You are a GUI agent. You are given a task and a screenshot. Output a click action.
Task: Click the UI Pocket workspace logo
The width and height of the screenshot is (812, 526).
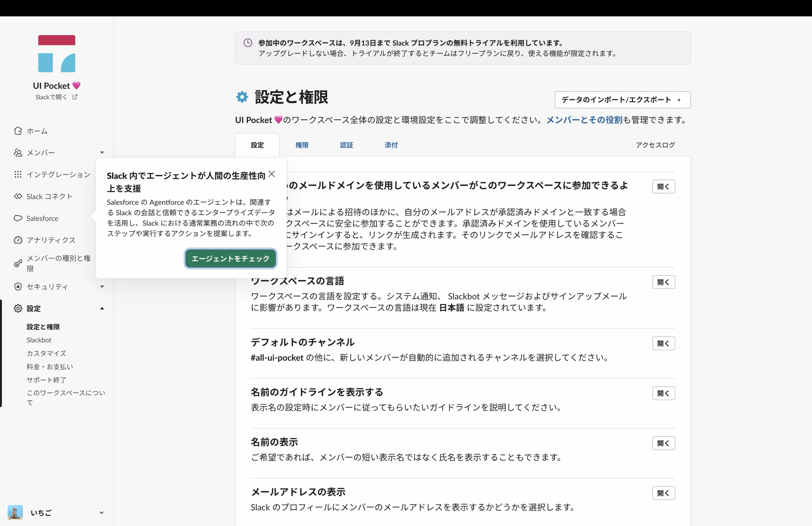pyautogui.click(x=56, y=54)
